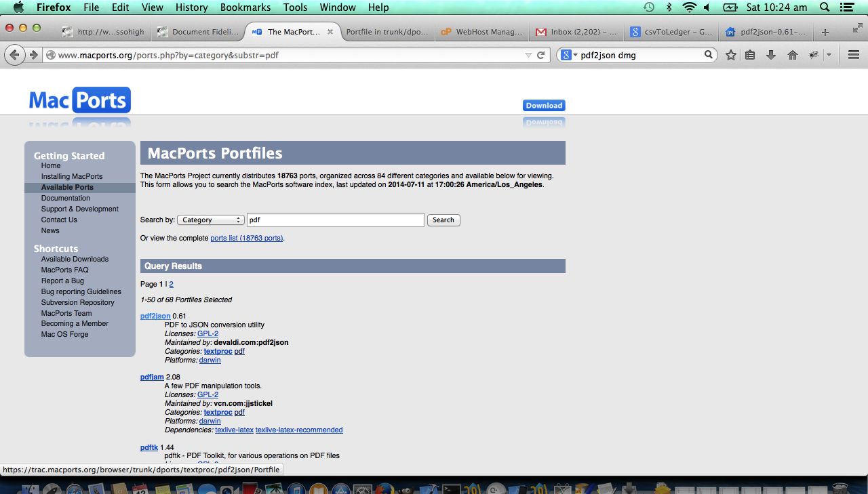Open the Edit menu
This screenshot has width=868, height=494.
point(121,7)
